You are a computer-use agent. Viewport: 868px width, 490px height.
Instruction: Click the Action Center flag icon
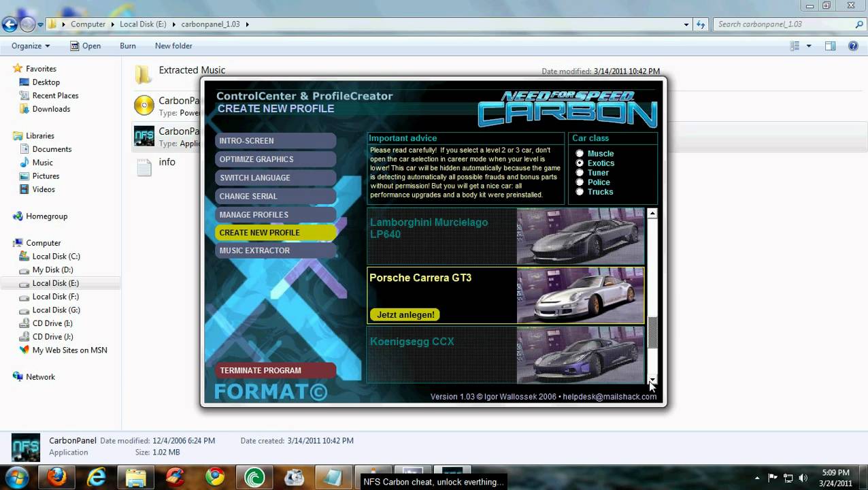pyautogui.click(x=772, y=478)
